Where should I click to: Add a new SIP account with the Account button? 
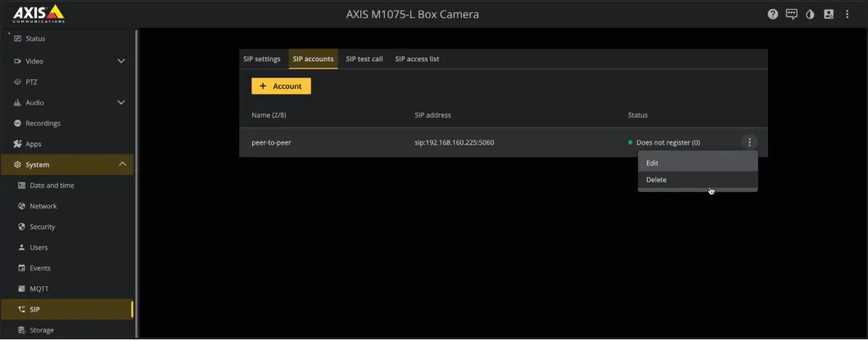(281, 86)
